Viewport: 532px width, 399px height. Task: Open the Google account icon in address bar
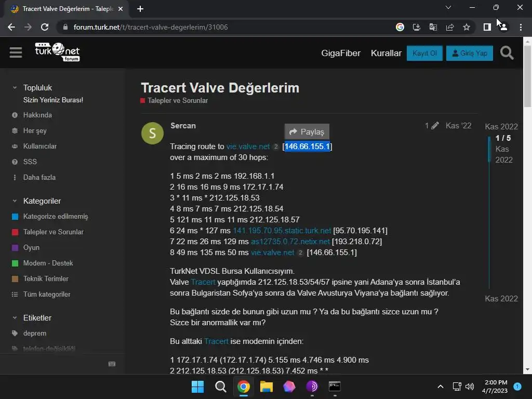400,27
